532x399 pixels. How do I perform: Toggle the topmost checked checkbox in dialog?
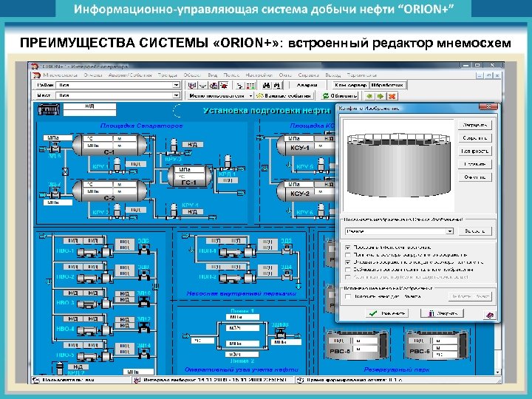click(x=347, y=248)
